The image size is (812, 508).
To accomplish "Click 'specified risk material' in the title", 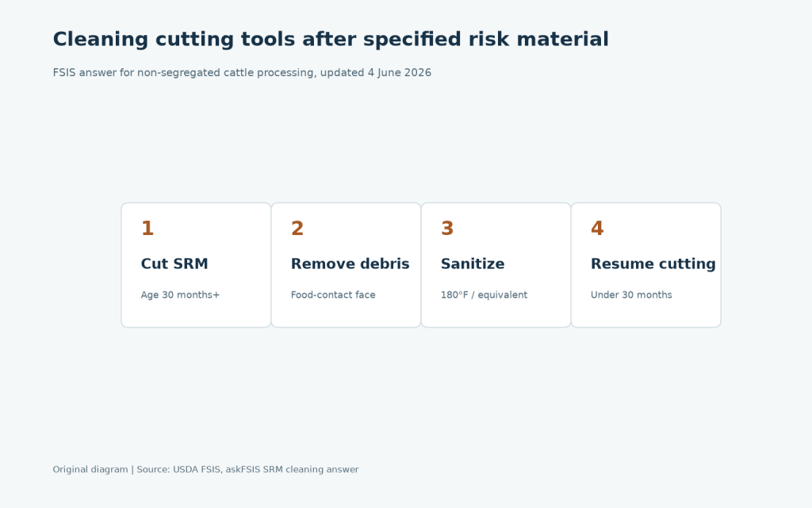I will point(486,40).
